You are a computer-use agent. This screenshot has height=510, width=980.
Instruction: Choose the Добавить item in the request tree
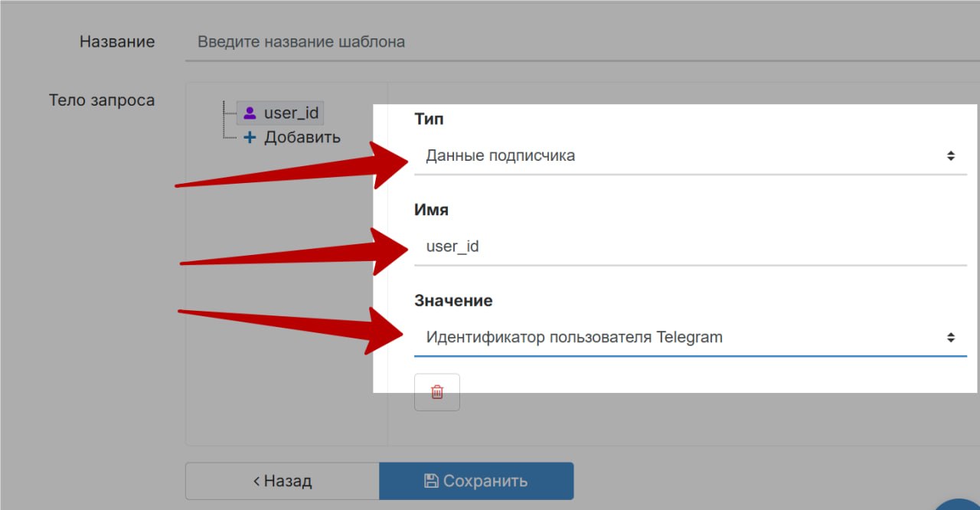[302, 138]
